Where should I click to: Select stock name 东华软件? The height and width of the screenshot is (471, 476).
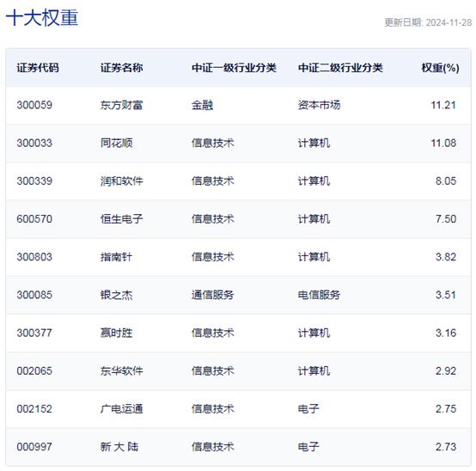pos(121,370)
